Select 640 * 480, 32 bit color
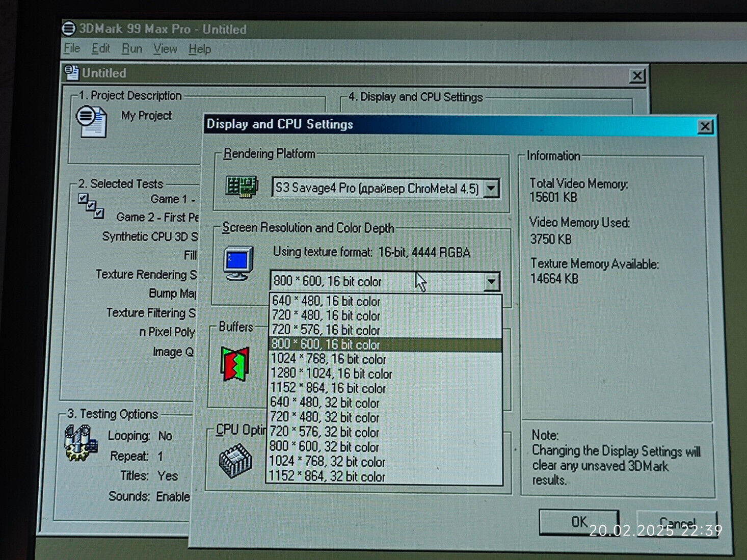The image size is (747, 560). point(385,403)
